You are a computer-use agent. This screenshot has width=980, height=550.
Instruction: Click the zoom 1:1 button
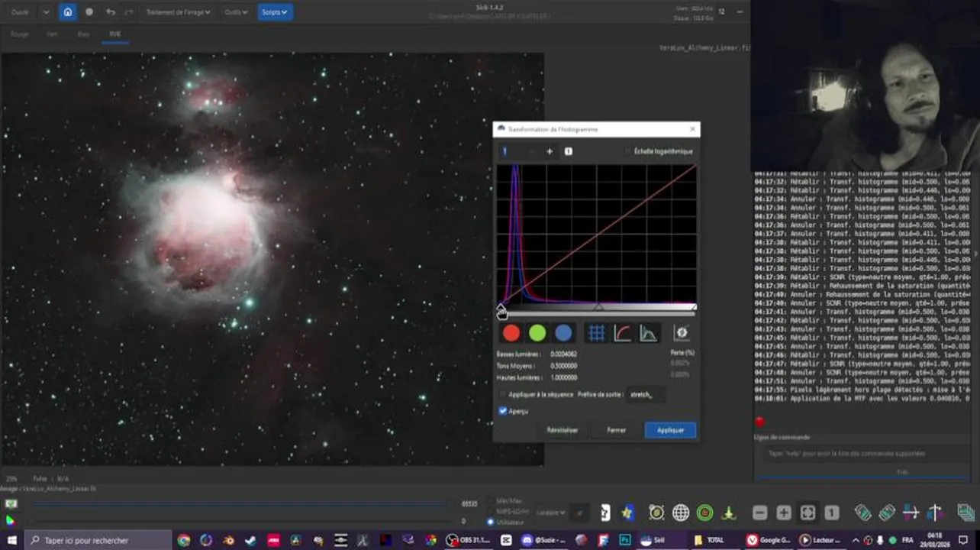832,513
